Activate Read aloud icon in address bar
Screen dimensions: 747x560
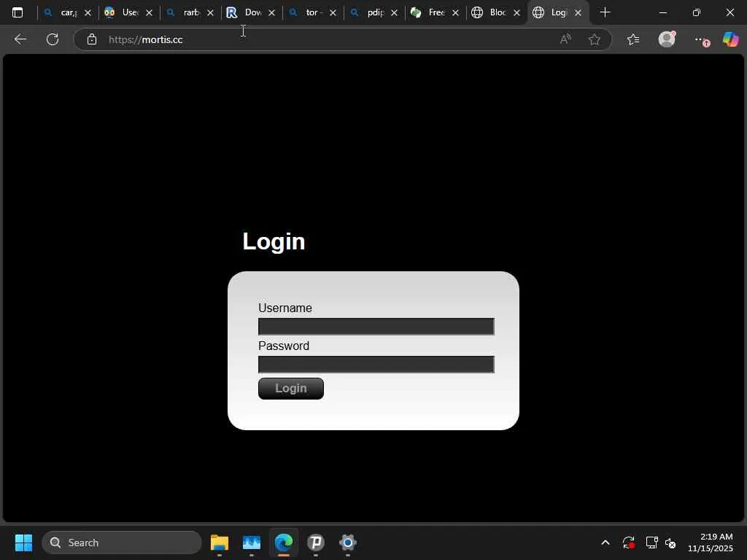pos(565,39)
